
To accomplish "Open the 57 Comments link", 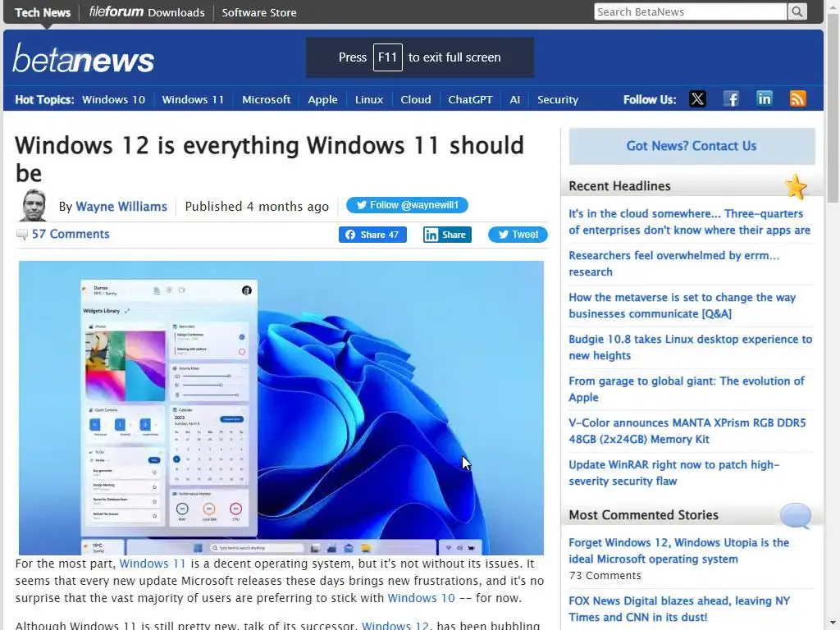I will 71,234.
